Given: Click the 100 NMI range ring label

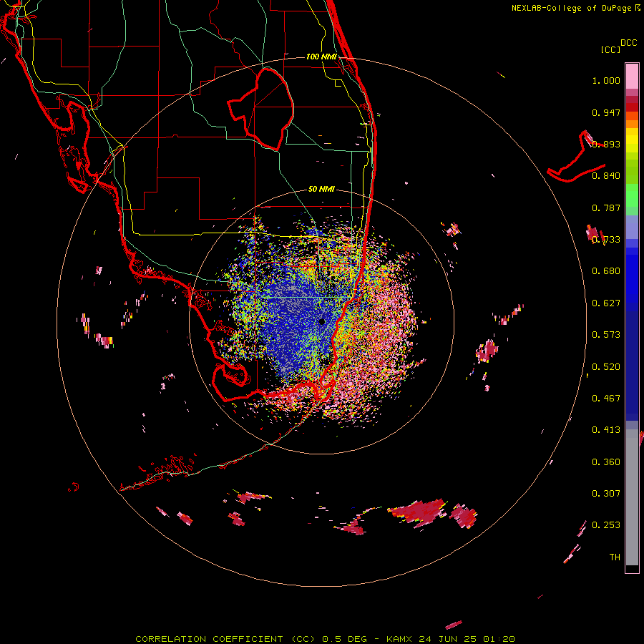Looking at the screenshot, I should pos(321,57).
